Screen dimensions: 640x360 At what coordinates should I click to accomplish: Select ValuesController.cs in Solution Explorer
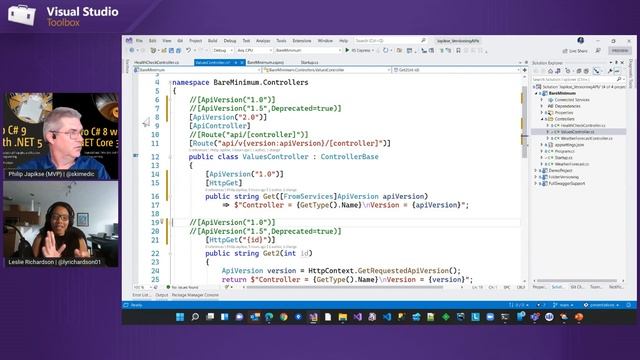pos(577,132)
